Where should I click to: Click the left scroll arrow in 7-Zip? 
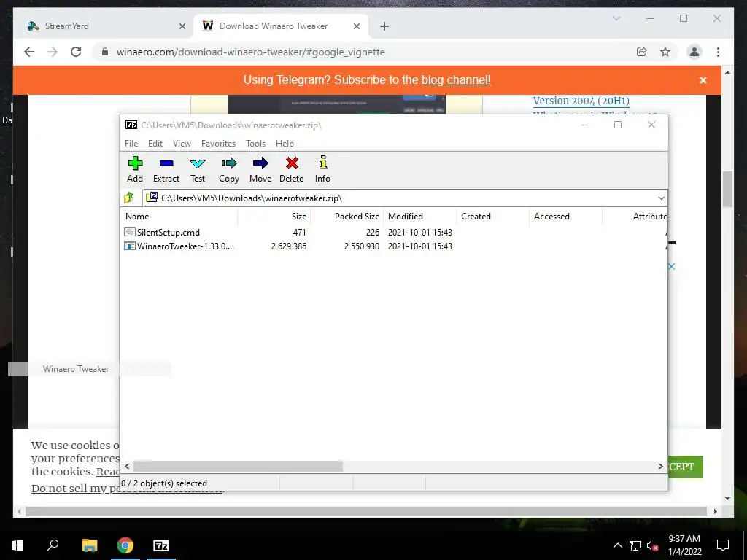pos(127,466)
